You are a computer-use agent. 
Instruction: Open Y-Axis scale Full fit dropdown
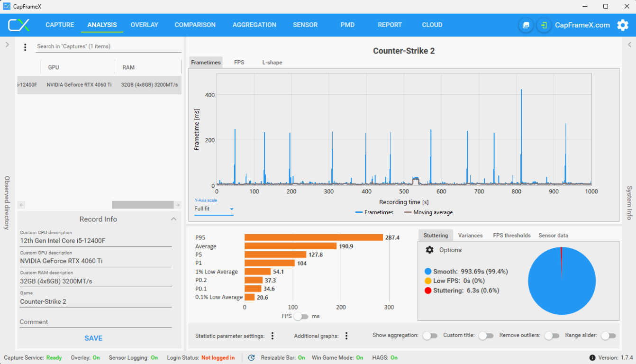(214, 209)
